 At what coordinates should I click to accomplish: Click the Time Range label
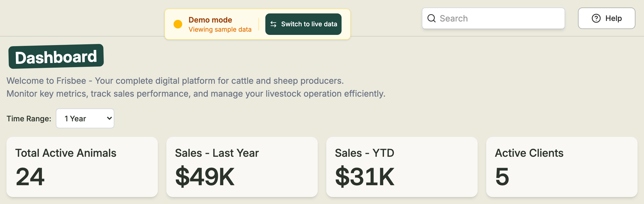point(29,119)
